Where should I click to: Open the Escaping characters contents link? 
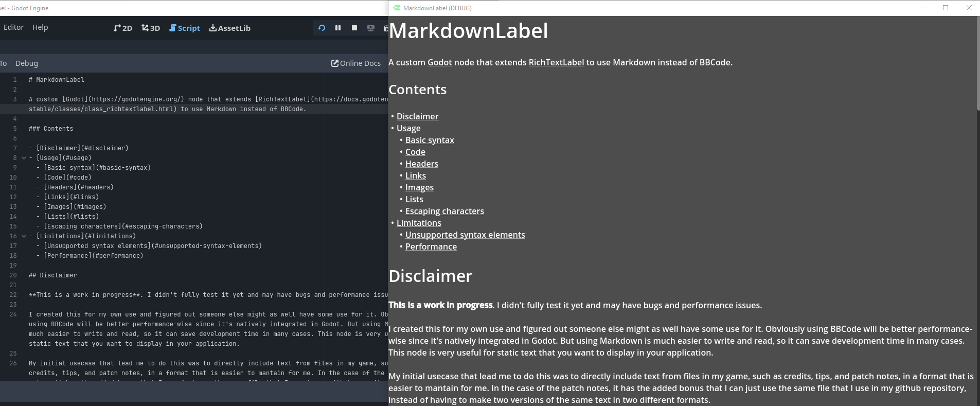(x=444, y=211)
